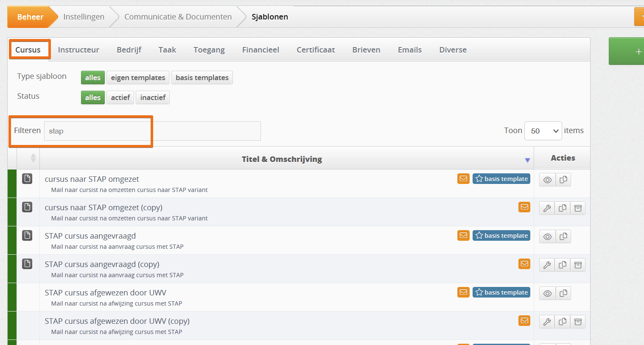Click the 'basis template' badge on 'STAP cursus aangevraagd'

pyautogui.click(x=501, y=236)
